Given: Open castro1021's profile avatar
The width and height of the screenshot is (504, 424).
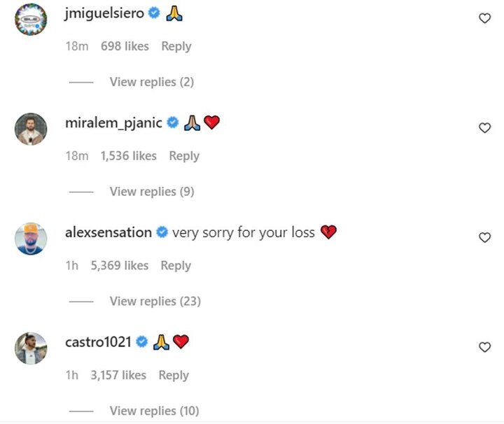Looking at the screenshot, I should [31, 348].
